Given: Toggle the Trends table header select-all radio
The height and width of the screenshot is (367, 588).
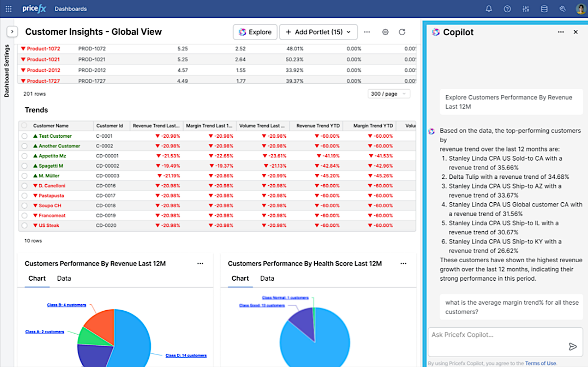Looking at the screenshot, I should [x=24, y=126].
